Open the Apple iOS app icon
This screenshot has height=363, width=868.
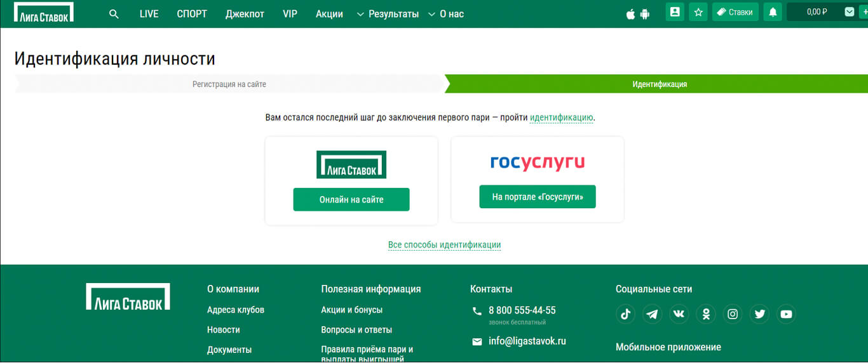point(630,14)
